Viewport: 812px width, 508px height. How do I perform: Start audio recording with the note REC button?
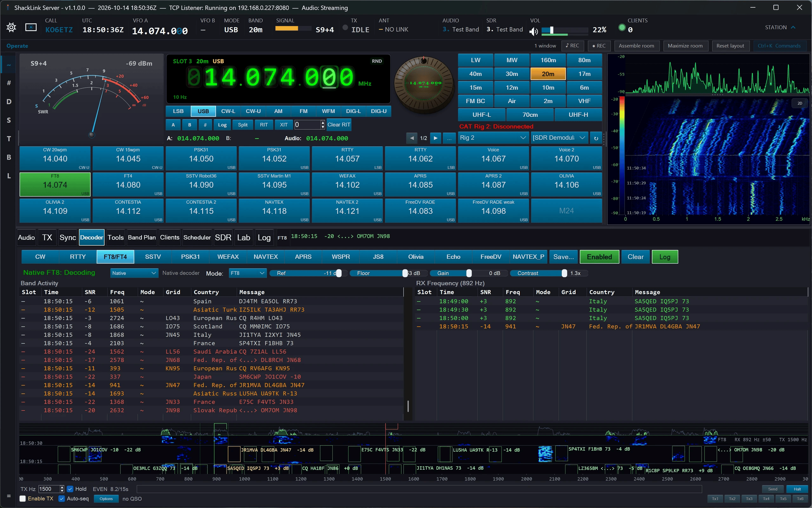573,46
